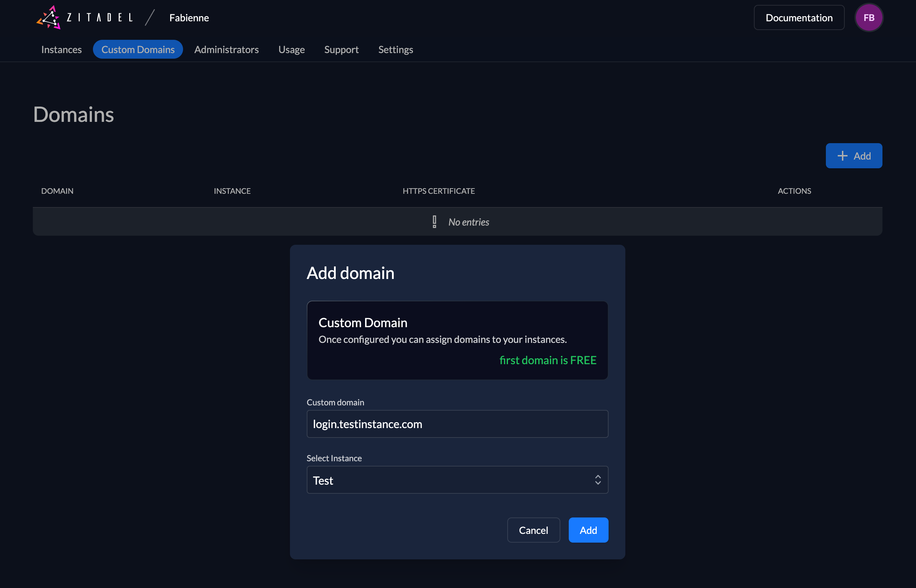
Task: Select the Custom domain input field
Action: click(x=457, y=423)
